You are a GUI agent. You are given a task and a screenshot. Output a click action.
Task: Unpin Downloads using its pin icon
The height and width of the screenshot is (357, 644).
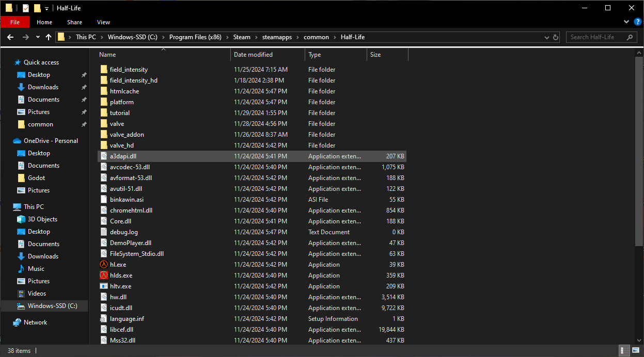pyautogui.click(x=84, y=87)
